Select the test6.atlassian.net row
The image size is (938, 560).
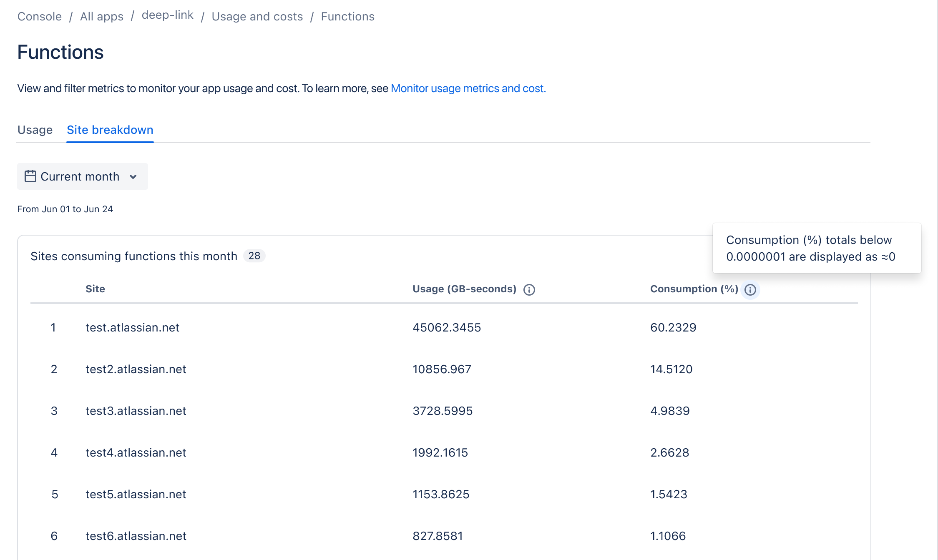pos(136,536)
